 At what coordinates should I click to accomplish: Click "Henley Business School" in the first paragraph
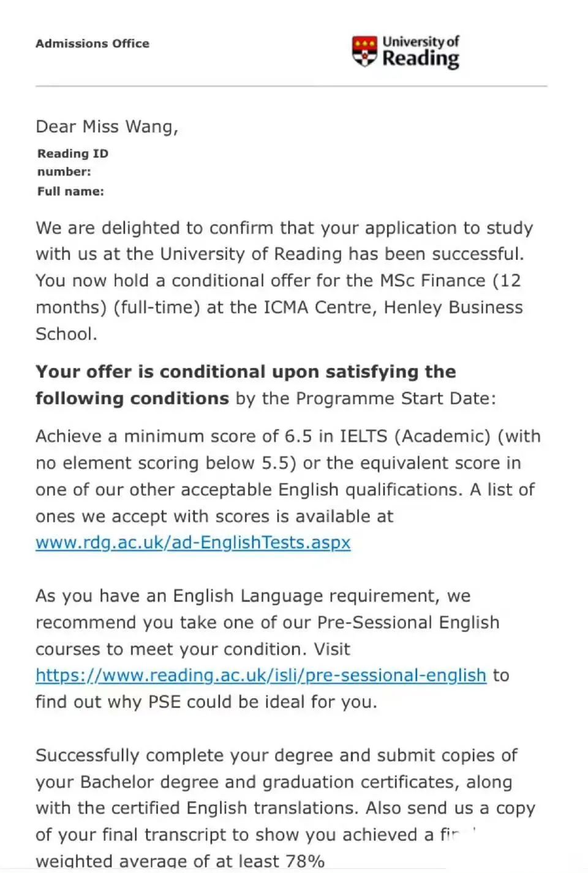pos(453,308)
